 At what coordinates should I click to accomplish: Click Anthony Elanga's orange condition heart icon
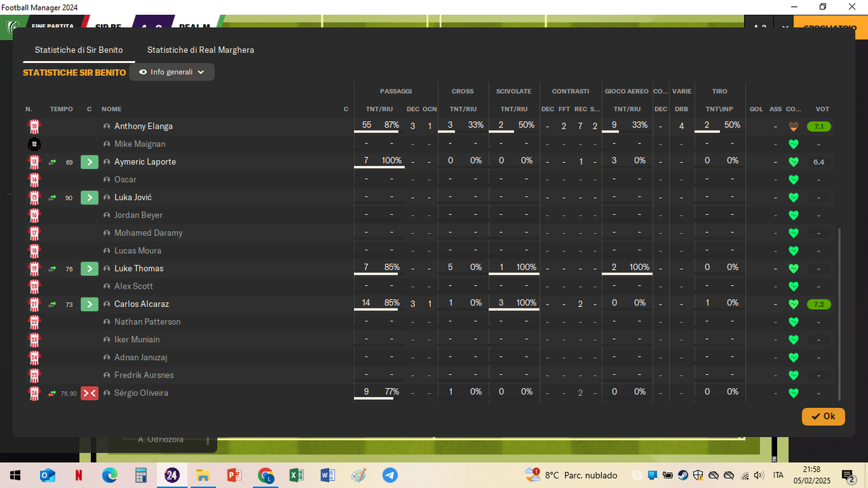(x=793, y=127)
